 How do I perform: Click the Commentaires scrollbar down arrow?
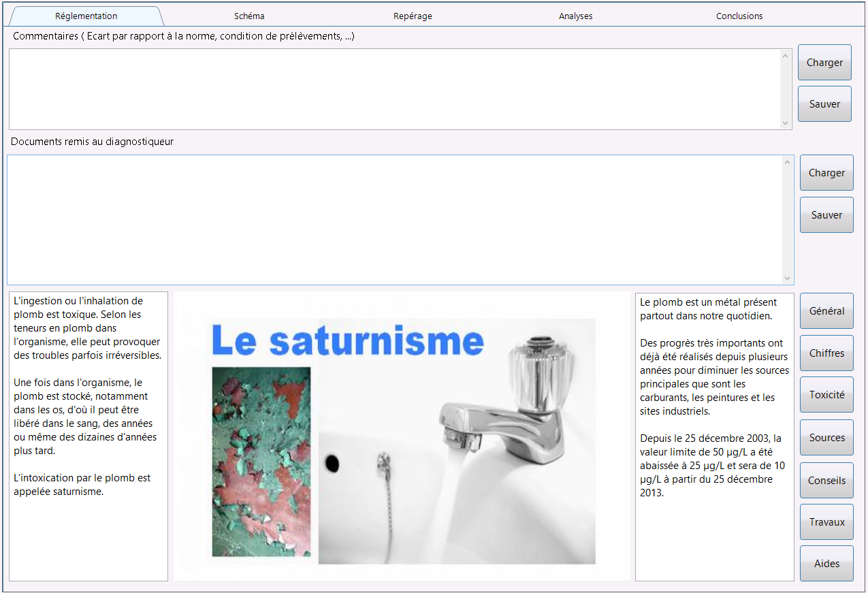point(786,123)
